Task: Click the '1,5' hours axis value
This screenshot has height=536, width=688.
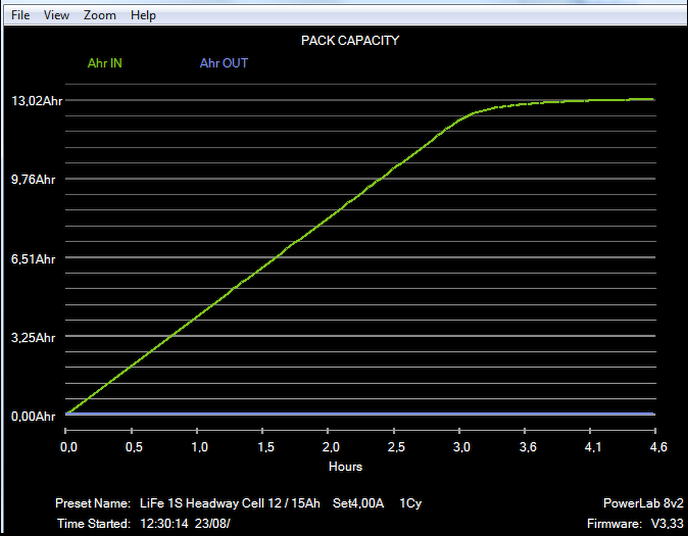Action: [266, 447]
